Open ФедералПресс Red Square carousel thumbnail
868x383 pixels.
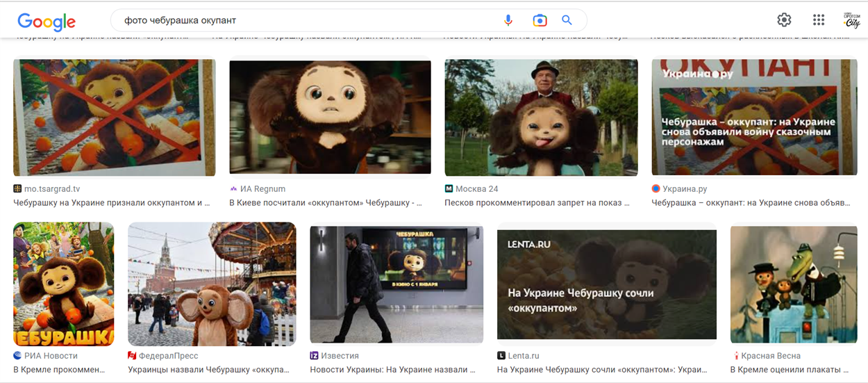(212, 284)
